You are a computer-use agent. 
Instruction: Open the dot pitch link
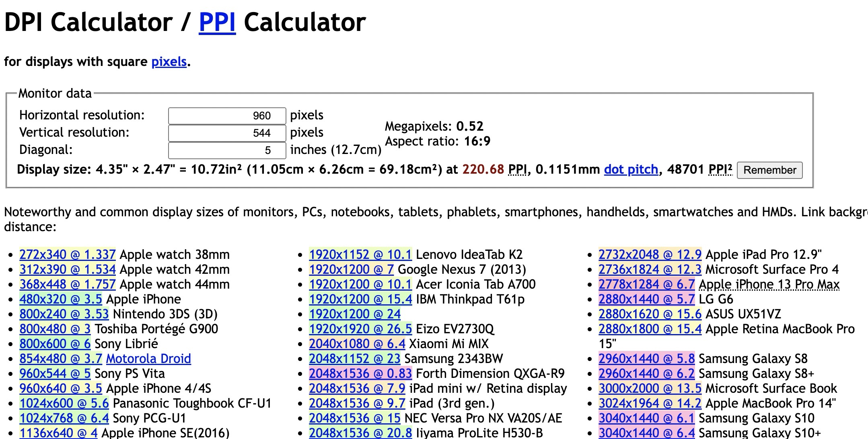click(631, 170)
